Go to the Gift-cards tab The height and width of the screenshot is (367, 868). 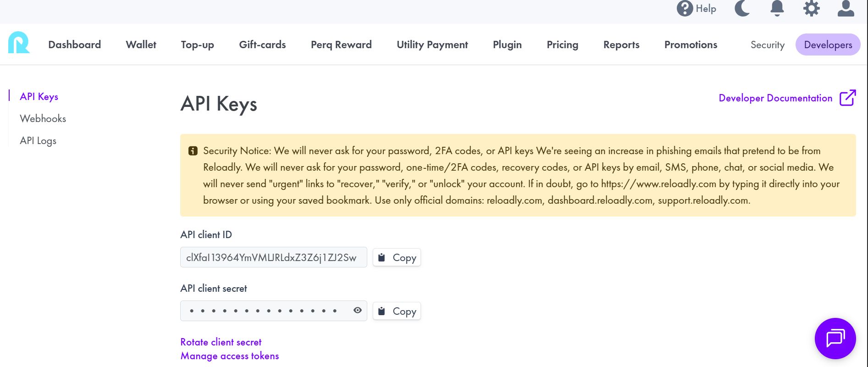click(x=262, y=44)
